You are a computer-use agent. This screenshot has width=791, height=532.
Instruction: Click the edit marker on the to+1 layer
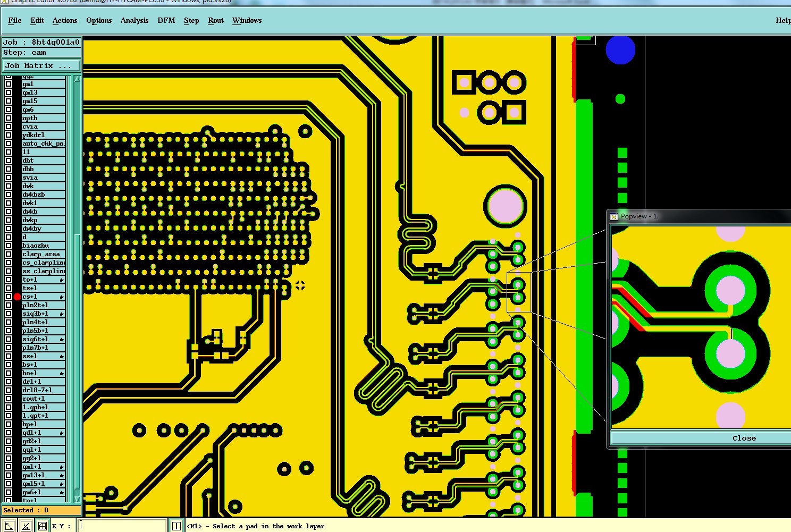(x=62, y=280)
